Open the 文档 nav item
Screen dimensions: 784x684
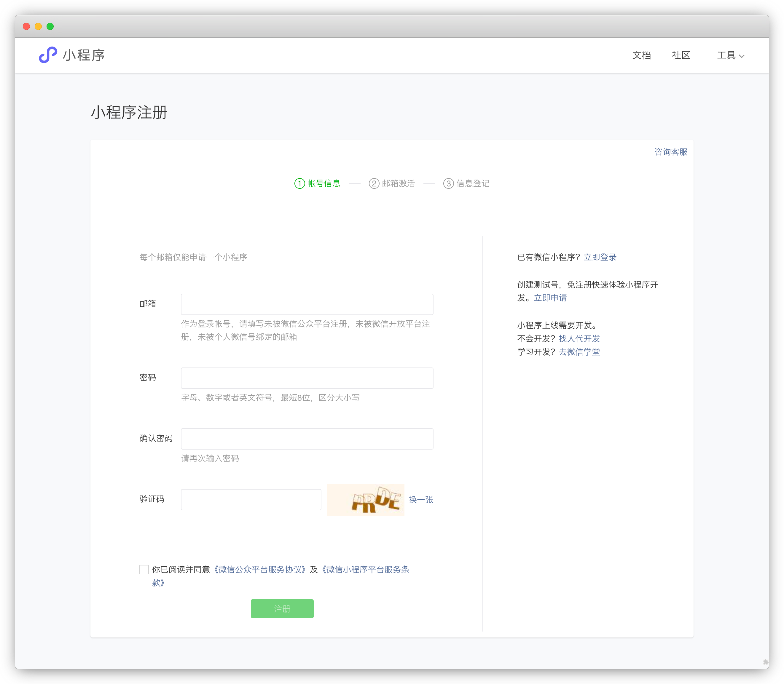(x=641, y=55)
